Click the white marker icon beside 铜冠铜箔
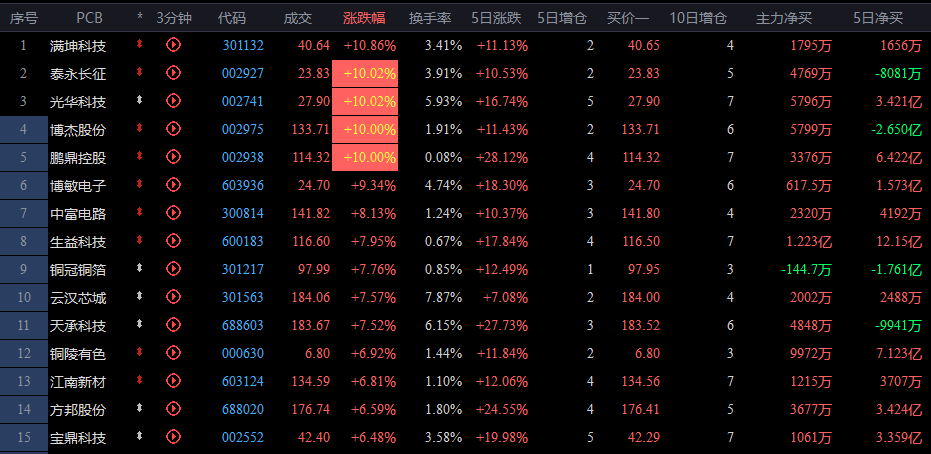Viewport: 931px width, 454px height. coord(140,268)
